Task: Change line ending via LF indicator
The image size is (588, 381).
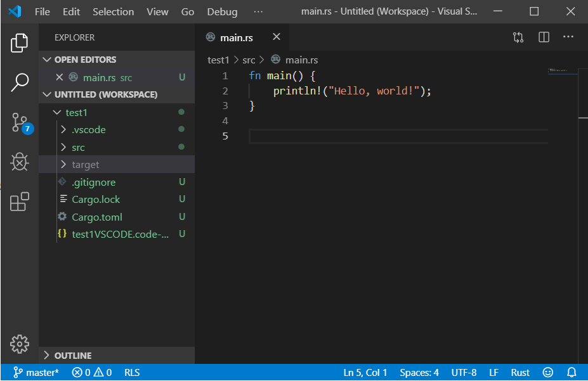Action: point(493,372)
